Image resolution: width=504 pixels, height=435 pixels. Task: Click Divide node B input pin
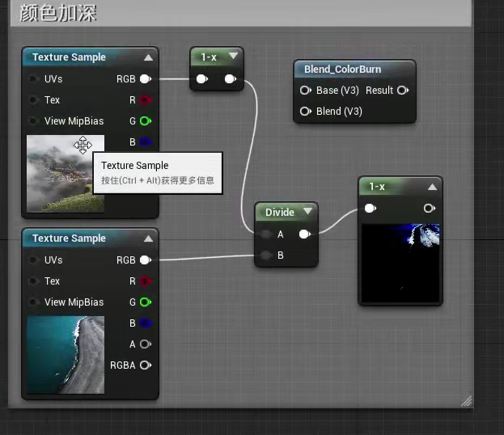point(266,256)
